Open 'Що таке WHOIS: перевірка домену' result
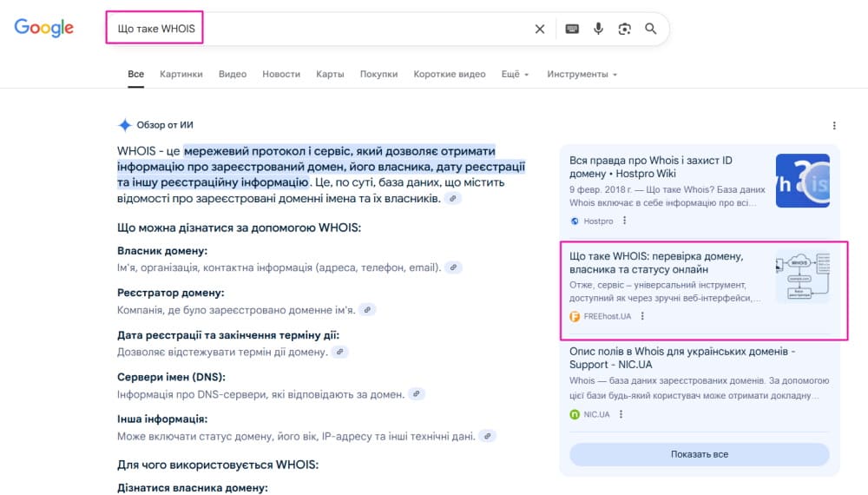Screen dimensions: 868x495 656,262
